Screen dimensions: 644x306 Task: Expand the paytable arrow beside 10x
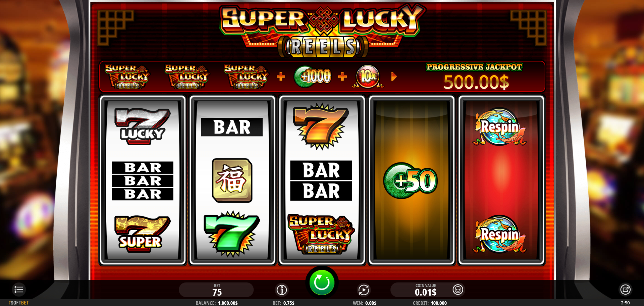394,77
